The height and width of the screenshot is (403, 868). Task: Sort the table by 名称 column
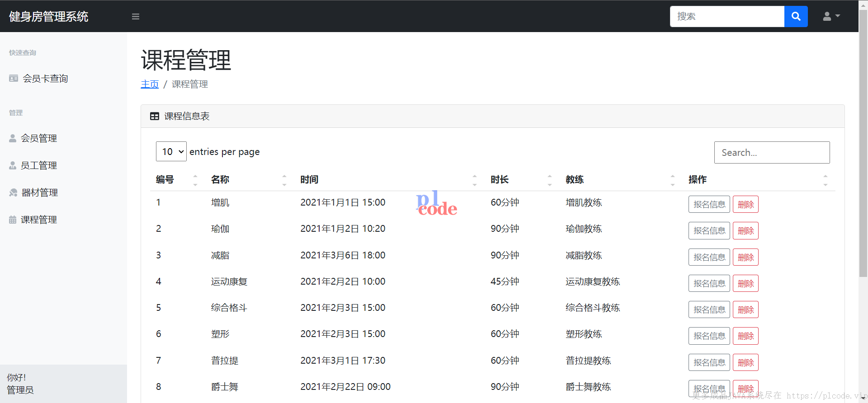(x=250, y=180)
